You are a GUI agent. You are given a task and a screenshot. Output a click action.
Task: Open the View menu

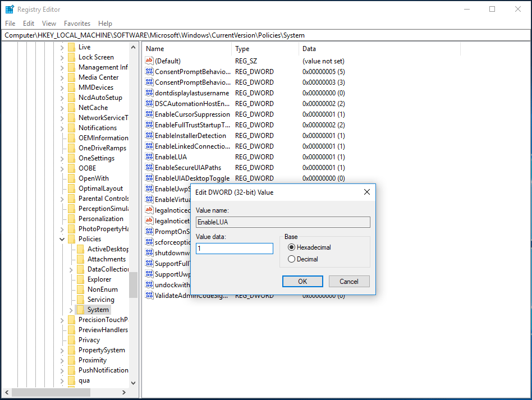pyautogui.click(x=49, y=24)
